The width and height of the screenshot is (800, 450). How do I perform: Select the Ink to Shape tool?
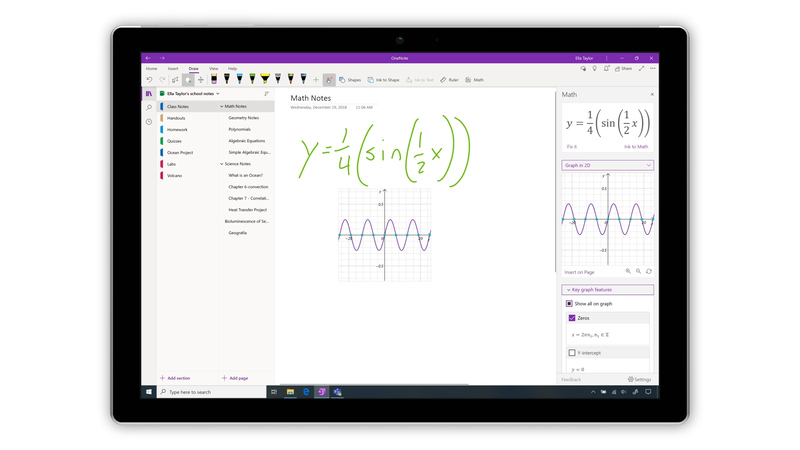pos(383,80)
